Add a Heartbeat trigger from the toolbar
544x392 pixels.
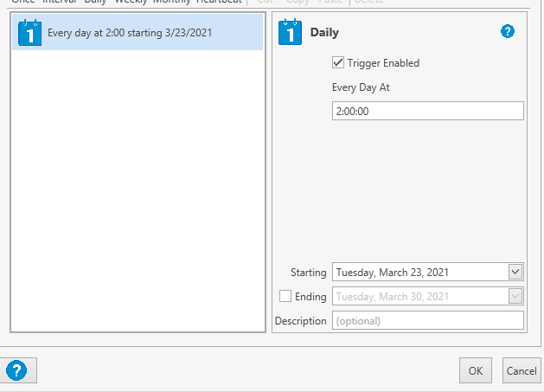tap(218, 2)
